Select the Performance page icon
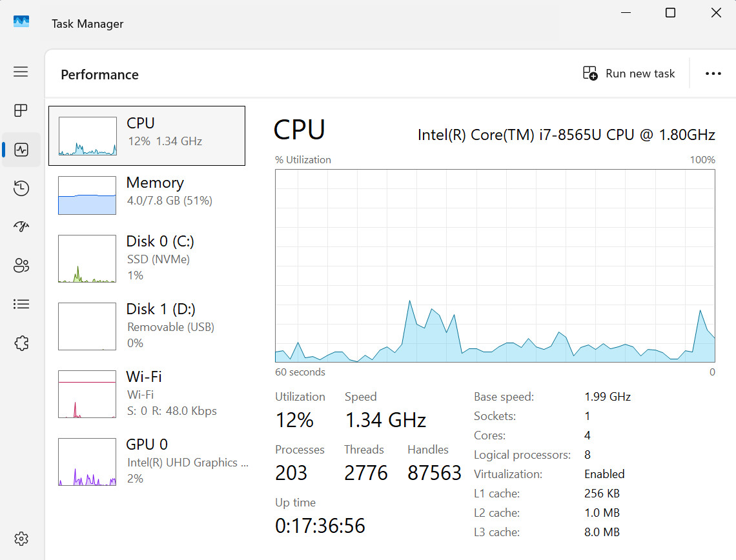This screenshot has width=736, height=560. point(21,150)
